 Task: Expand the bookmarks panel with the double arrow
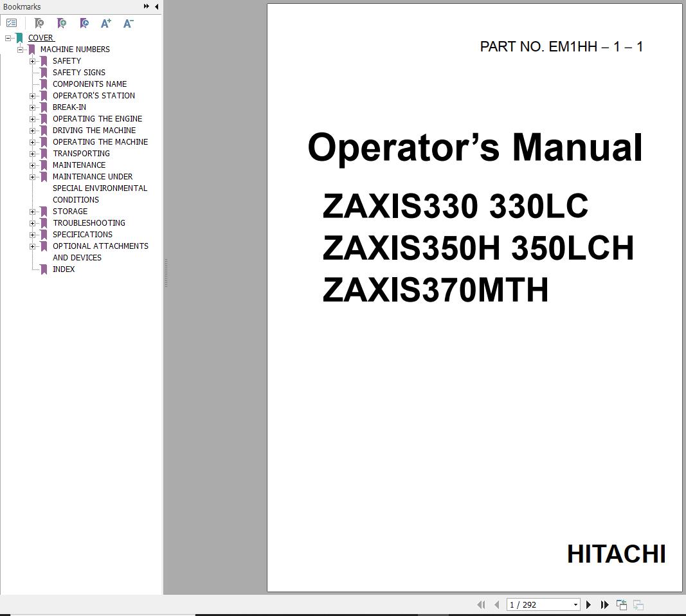tap(147, 6)
